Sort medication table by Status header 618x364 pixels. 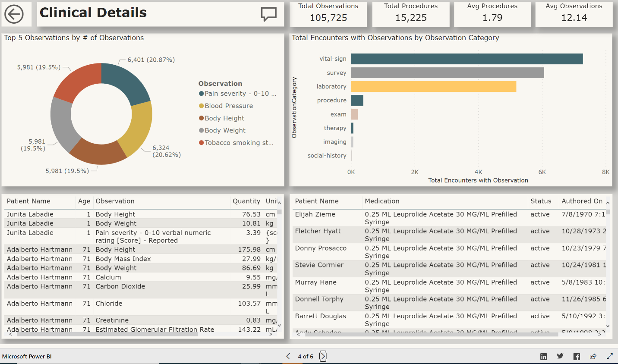coord(541,201)
